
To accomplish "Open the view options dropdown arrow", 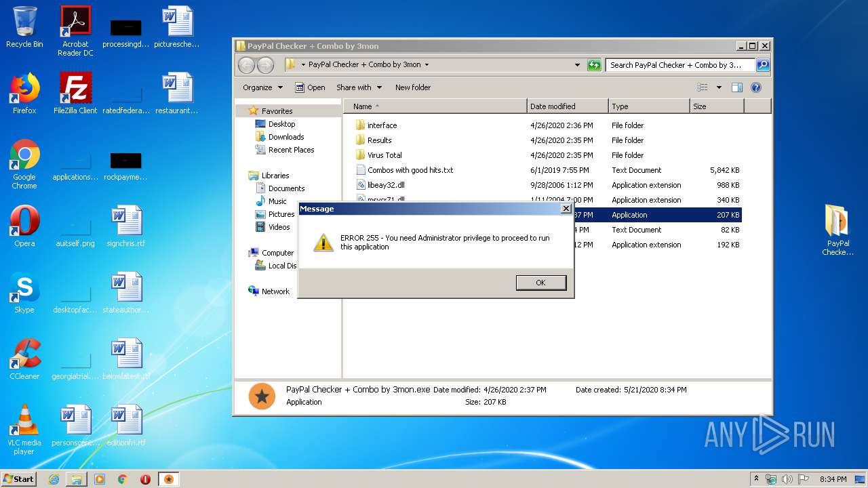I will pos(719,87).
